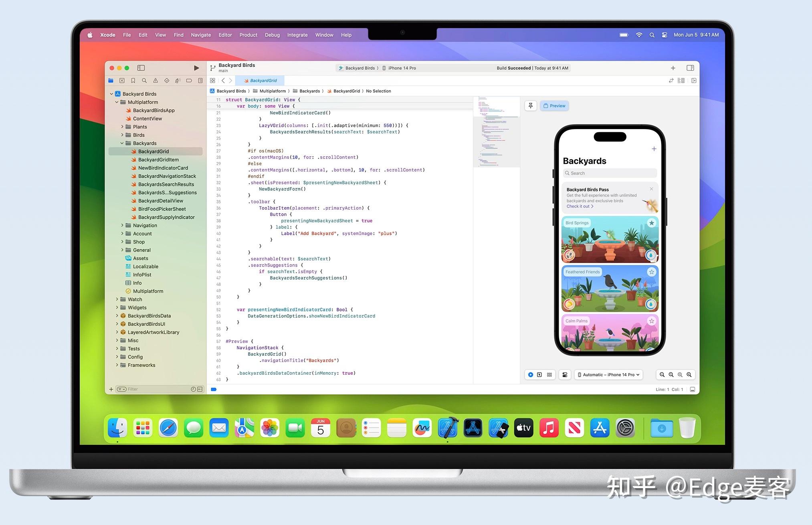Click Check it out in Backyard Birds Pass
This screenshot has width=812, height=525.
(579, 206)
